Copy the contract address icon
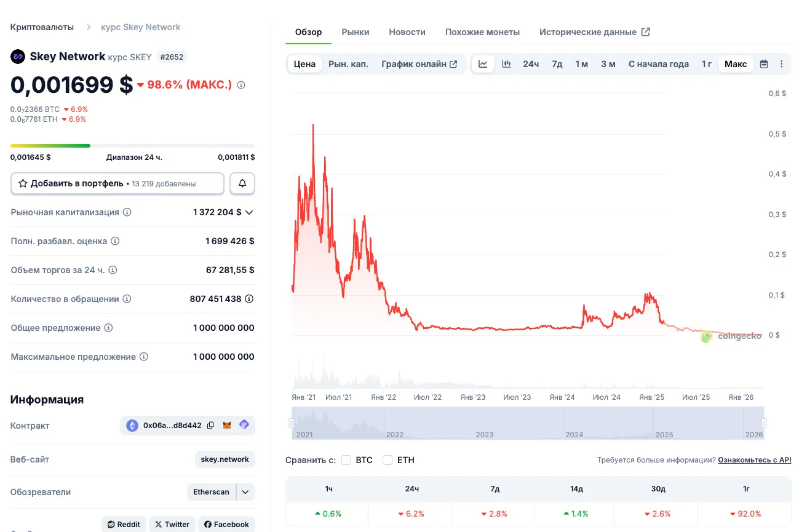Viewport: 807px width, 532px height. pyautogui.click(x=211, y=426)
